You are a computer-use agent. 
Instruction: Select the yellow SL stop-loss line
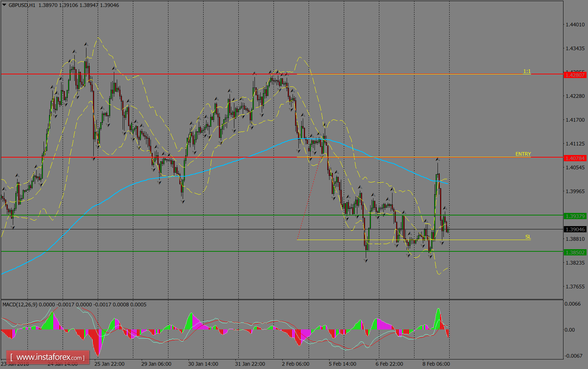(x=476, y=239)
